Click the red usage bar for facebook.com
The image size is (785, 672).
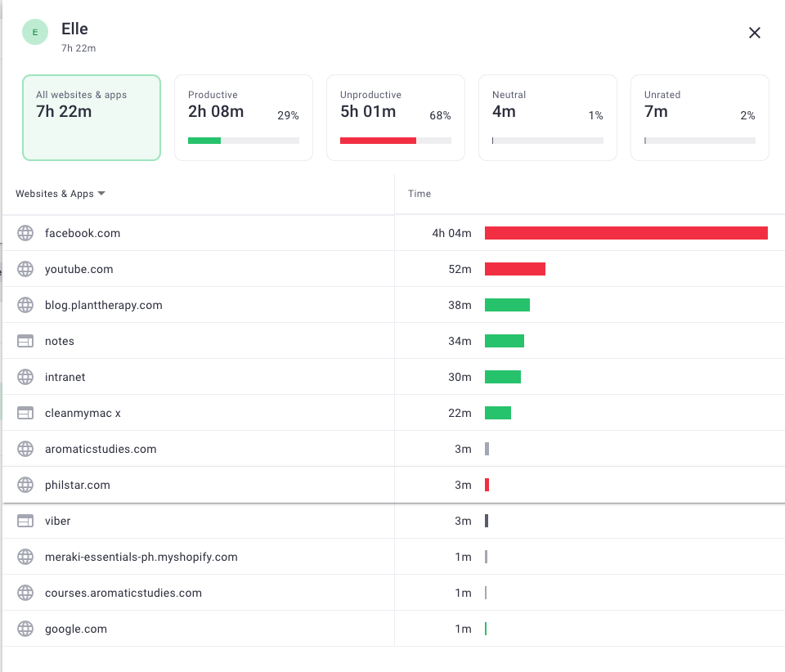(x=626, y=233)
